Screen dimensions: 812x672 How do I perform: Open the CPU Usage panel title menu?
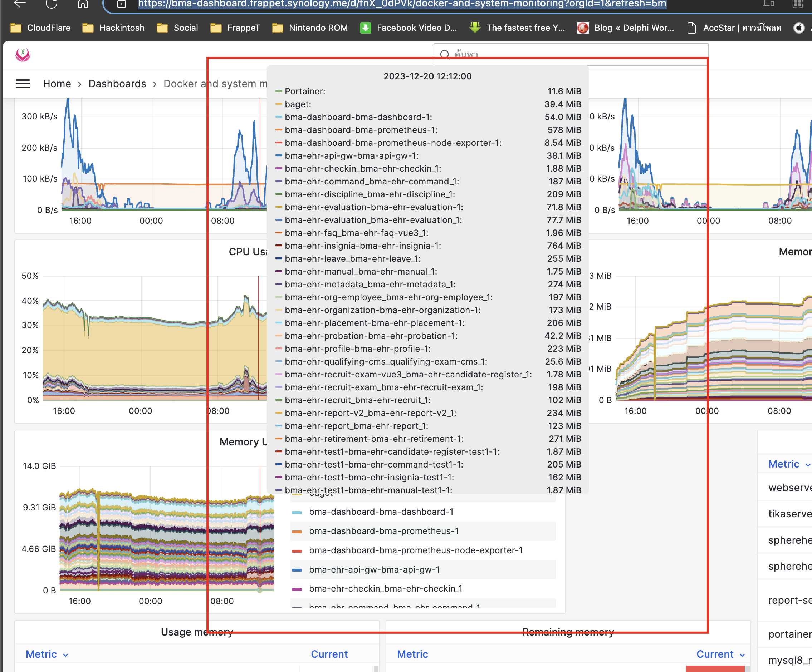(248, 252)
